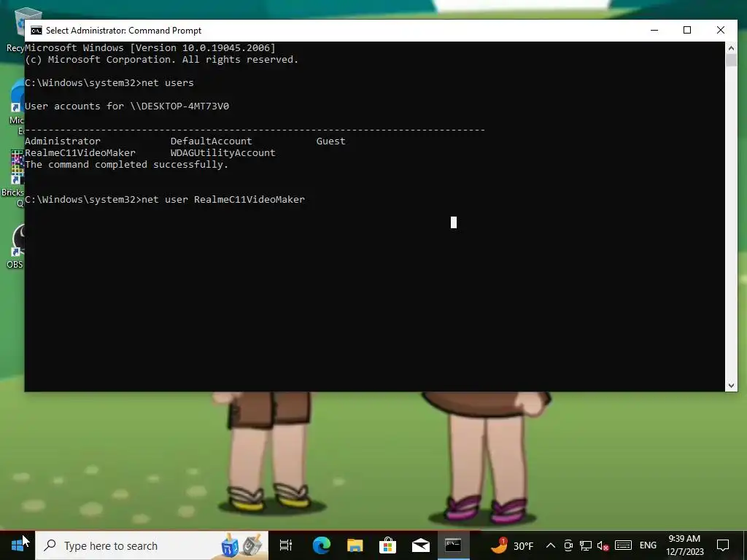
Task: Select the OBS desktop shortcut
Action: click(x=17, y=246)
